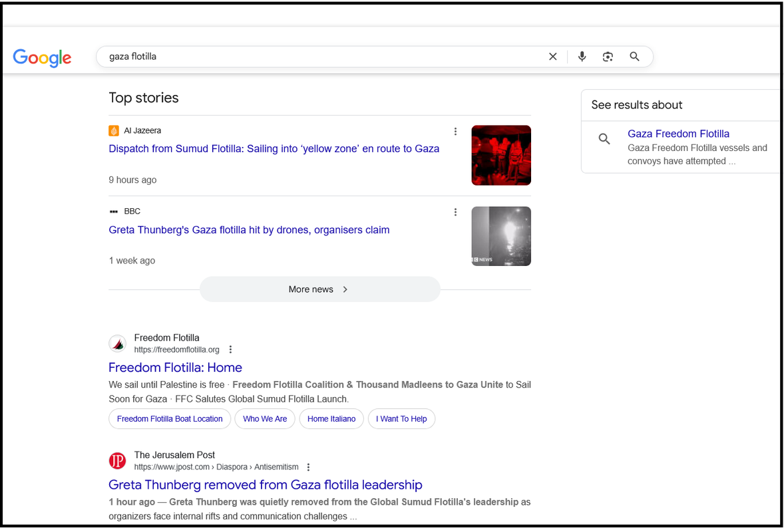This screenshot has width=784, height=532.
Task: Open search by image camera icon
Action: tap(608, 57)
